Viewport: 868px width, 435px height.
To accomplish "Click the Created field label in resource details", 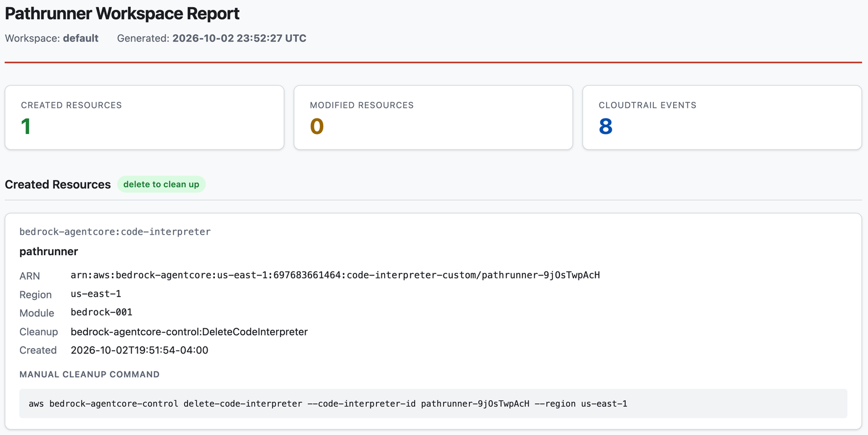I will (x=38, y=350).
